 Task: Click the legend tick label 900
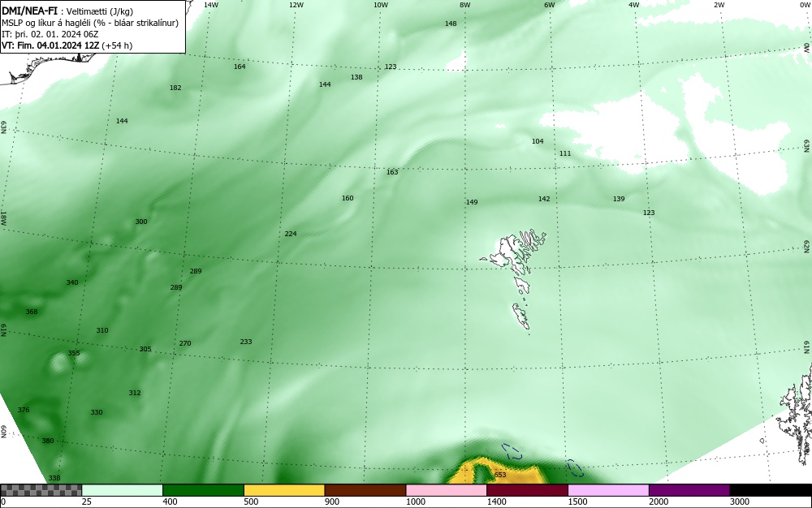pyautogui.click(x=332, y=502)
